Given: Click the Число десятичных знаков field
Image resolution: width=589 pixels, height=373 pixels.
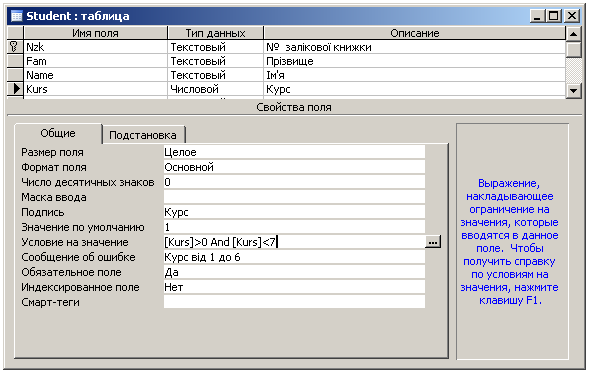Looking at the screenshot, I should pyautogui.click(x=294, y=182).
